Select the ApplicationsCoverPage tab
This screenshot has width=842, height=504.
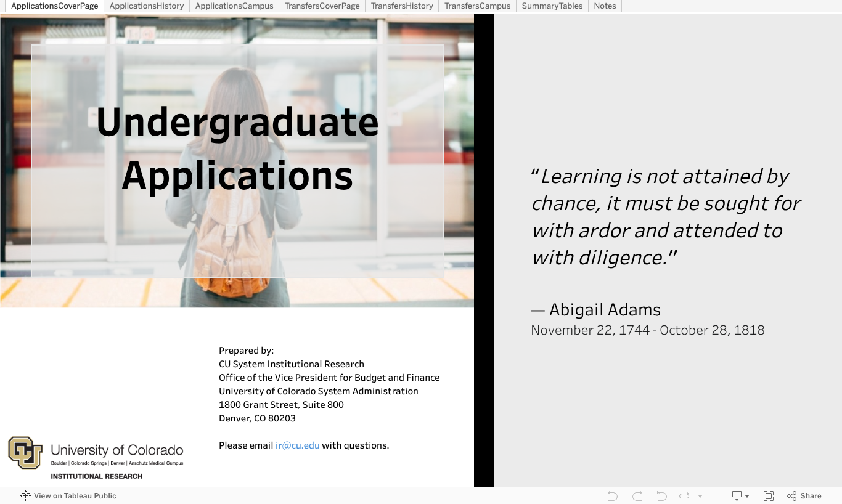(54, 6)
